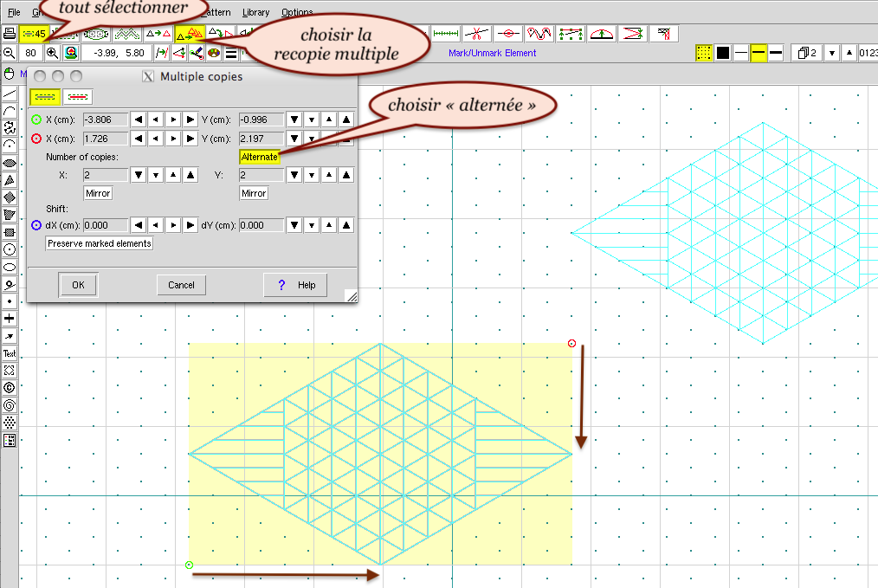Screen dimensions: 878x588
Task: Toggle the yellow dotted grid button
Action: click(704, 53)
